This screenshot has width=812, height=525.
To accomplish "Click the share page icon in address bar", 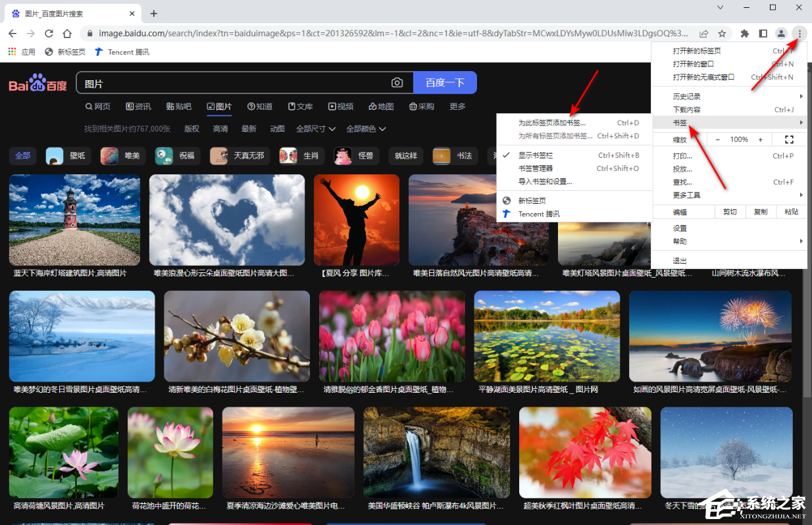I will click(703, 33).
